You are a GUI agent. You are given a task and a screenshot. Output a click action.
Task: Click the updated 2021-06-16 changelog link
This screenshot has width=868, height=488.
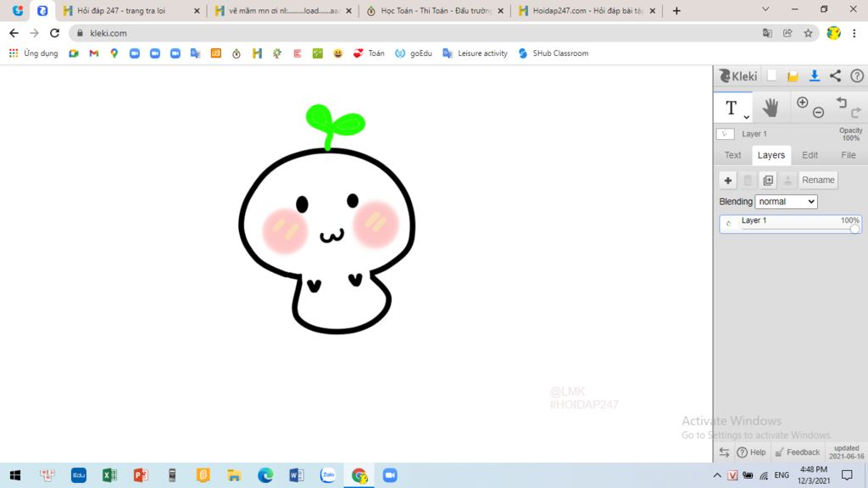coord(847,452)
